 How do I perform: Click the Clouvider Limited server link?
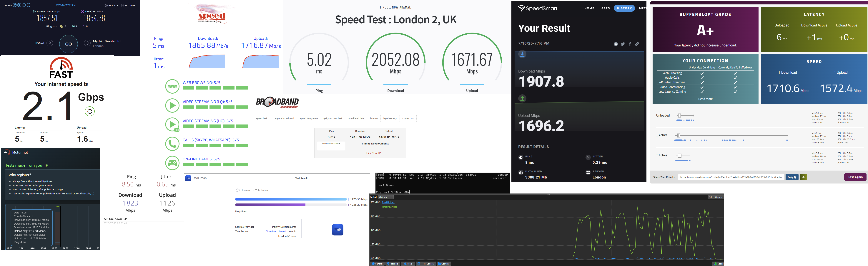tap(276, 231)
